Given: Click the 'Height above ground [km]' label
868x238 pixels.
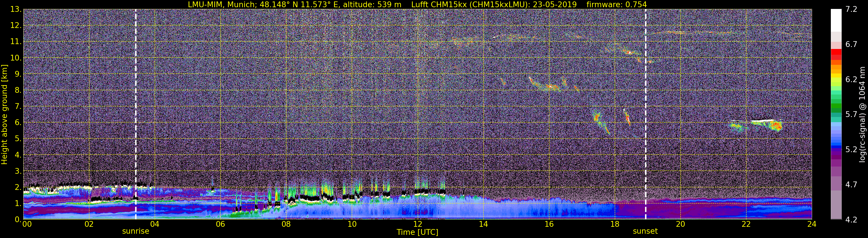Looking at the screenshot, I should [x=4, y=114].
